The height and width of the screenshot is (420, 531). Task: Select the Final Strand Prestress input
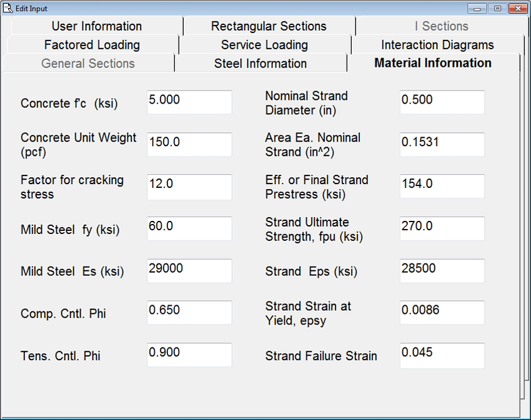pyautogui.click(x=442, y=187)
